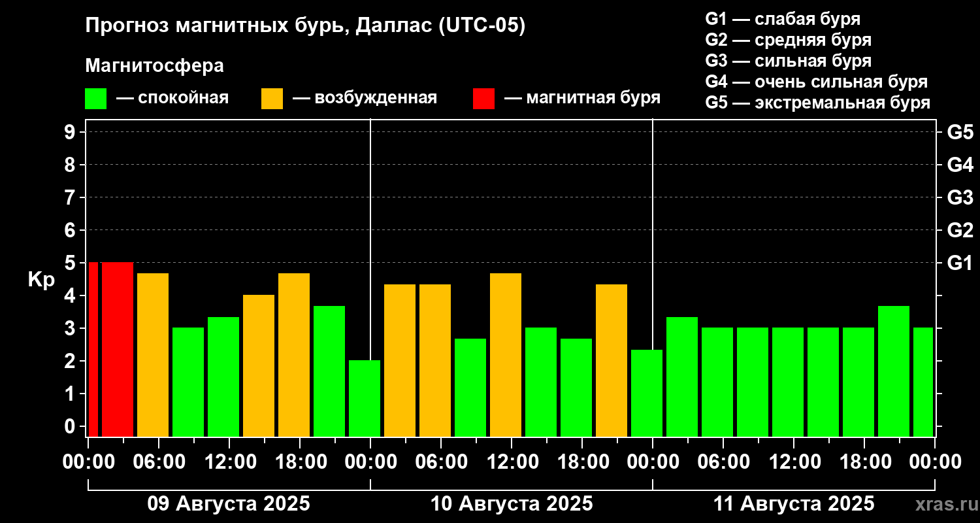Click the first orange bar on 09 August
The height and width of the screenshot is (523, 980).
(153, 354)
